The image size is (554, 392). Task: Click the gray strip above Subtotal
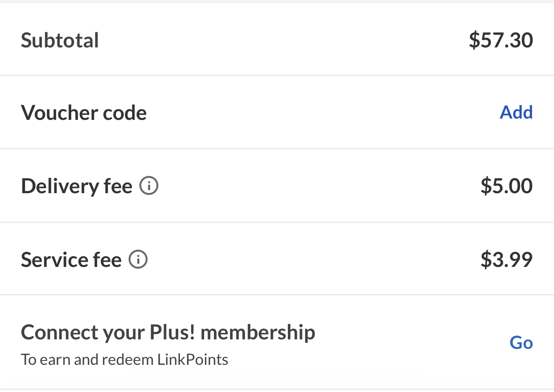click(x=277, y=2)
